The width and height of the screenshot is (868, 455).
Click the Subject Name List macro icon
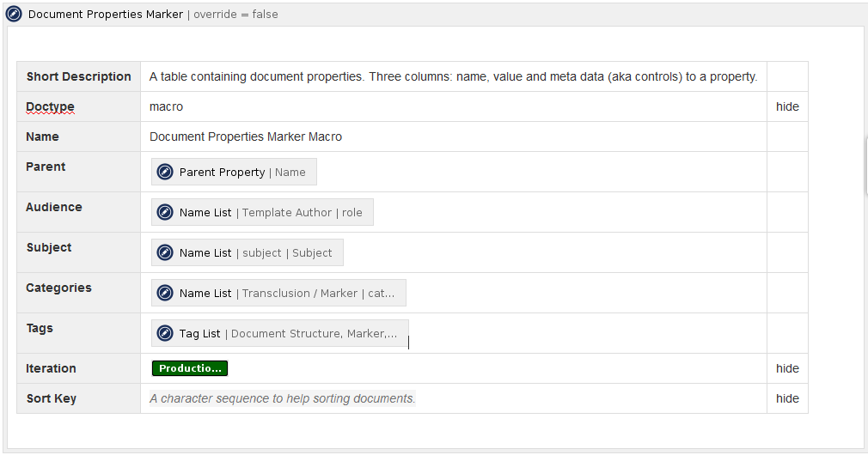click(165, 253)
